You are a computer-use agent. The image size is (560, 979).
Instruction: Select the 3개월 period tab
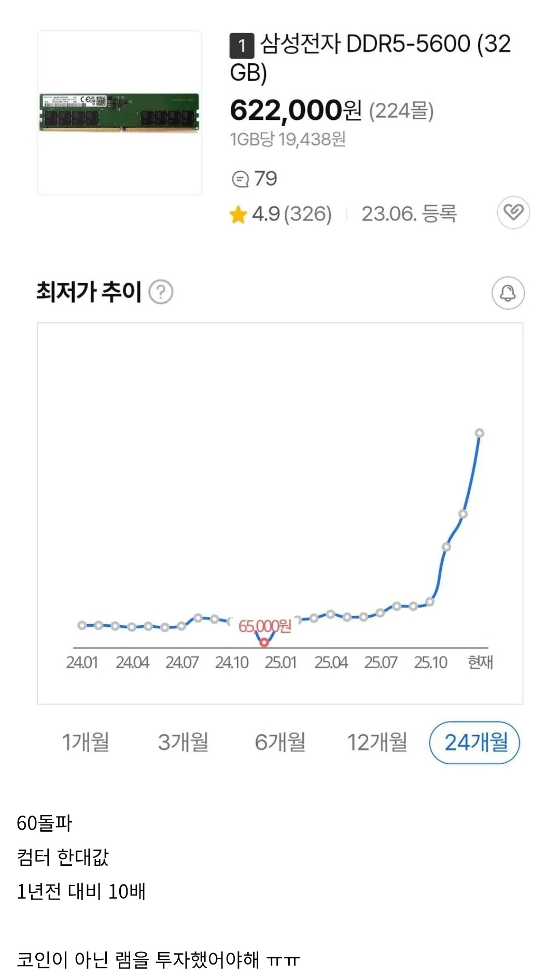(183, 742)
